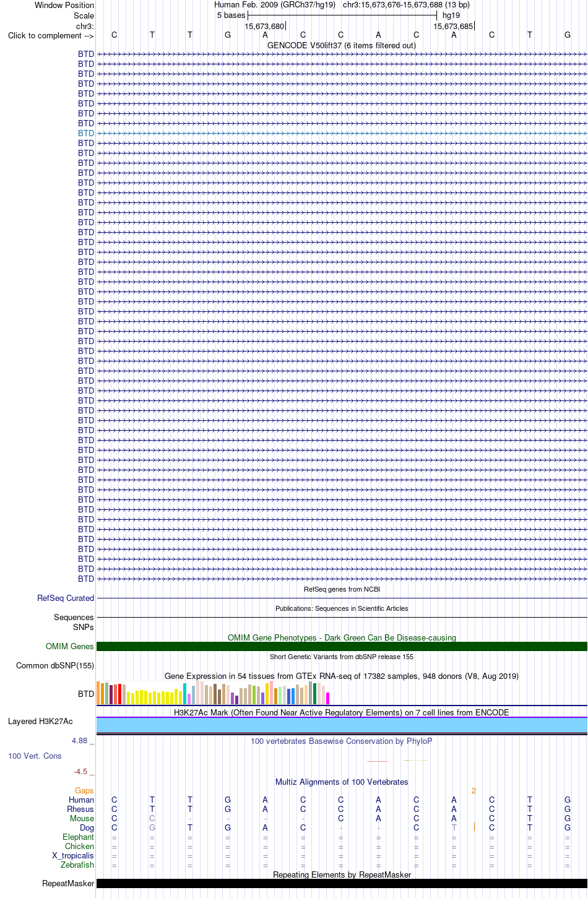Click the orange 'Gaps' row label

(84, 790)
